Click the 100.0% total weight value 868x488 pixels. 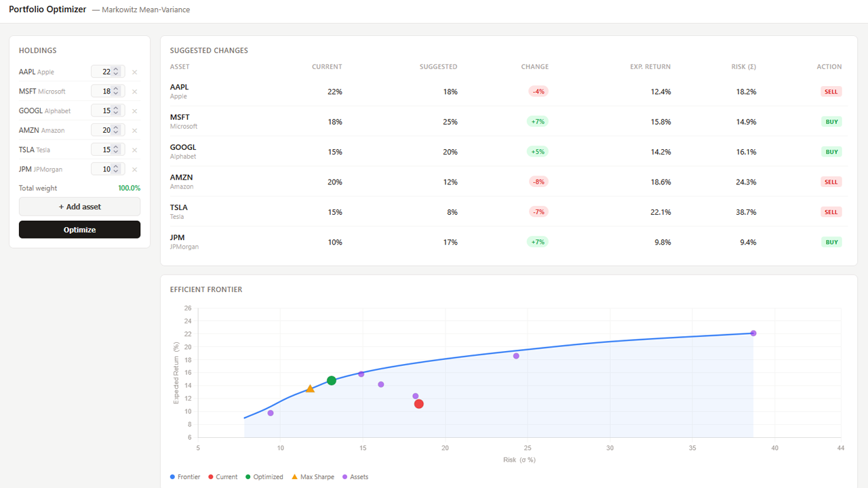point(130,188)
